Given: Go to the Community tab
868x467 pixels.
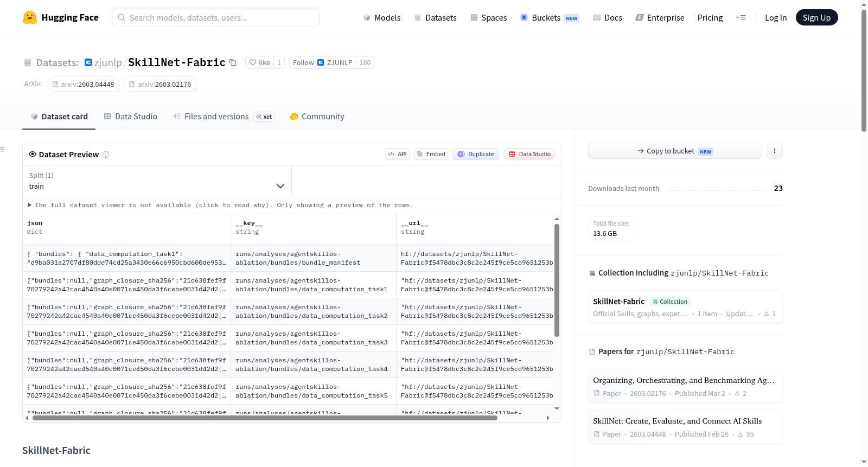Looking at the screenshot, I should (317, 117).
